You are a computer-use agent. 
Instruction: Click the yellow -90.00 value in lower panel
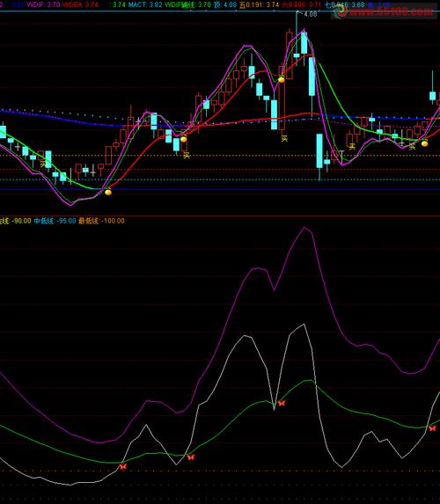point(22,221)
